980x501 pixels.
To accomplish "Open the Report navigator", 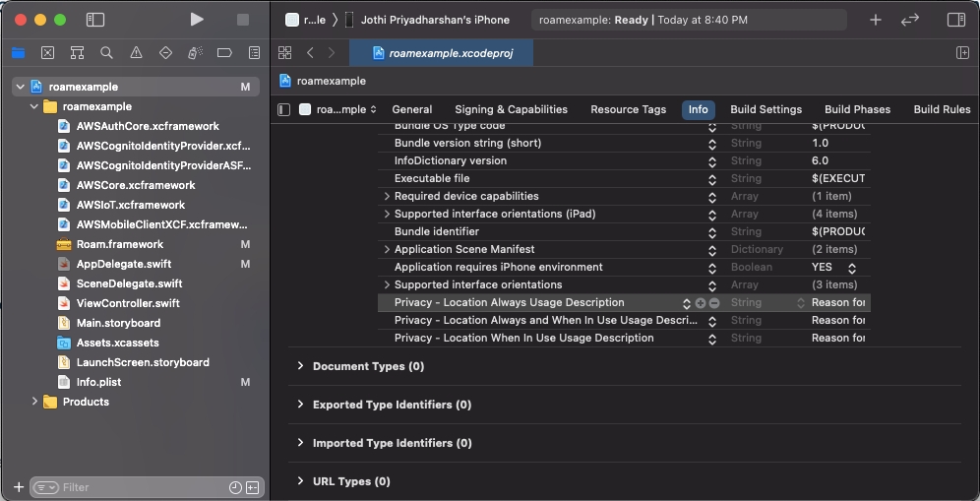I will pos(255,53).
